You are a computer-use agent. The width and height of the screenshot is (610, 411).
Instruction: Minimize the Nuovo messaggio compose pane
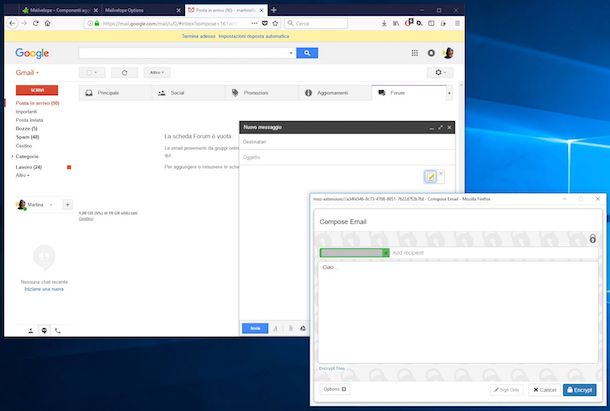click(431, 128)
